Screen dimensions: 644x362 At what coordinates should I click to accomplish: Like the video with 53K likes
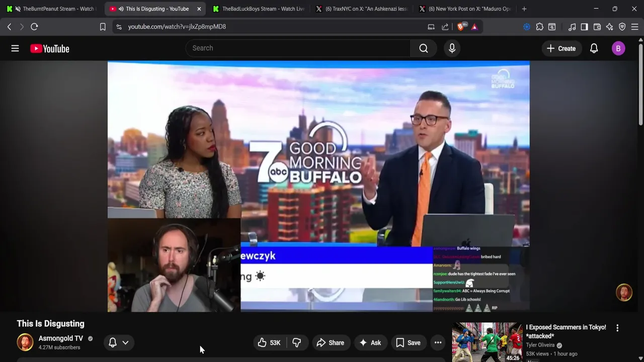point(270,343)
